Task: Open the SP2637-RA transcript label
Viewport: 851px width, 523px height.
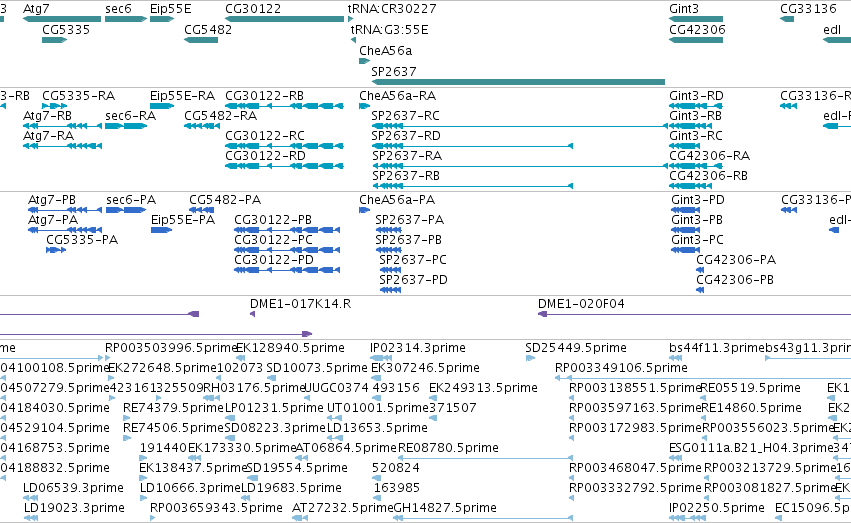Action: point(407,156)
